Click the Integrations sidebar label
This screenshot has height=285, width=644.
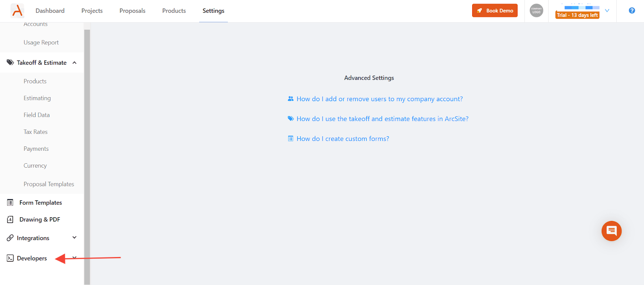pyautogui.click(x=33, y=238)
